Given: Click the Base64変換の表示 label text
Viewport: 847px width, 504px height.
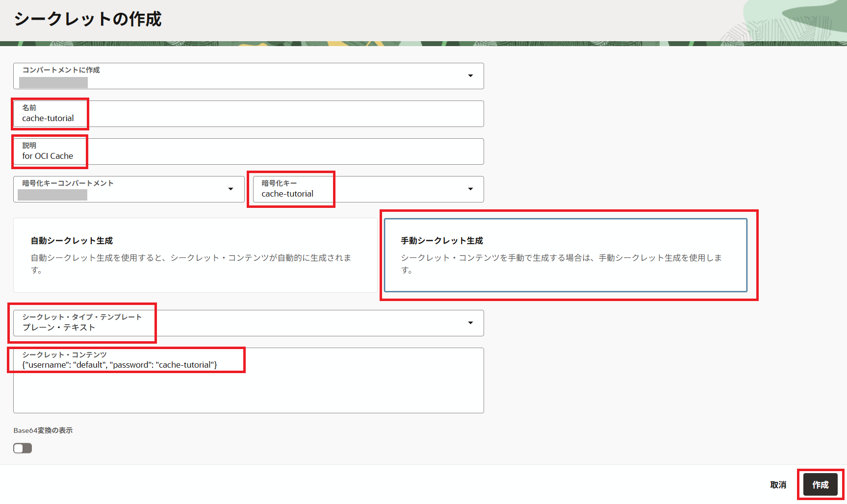Looking at the screenshot, I should click(43, 430).
